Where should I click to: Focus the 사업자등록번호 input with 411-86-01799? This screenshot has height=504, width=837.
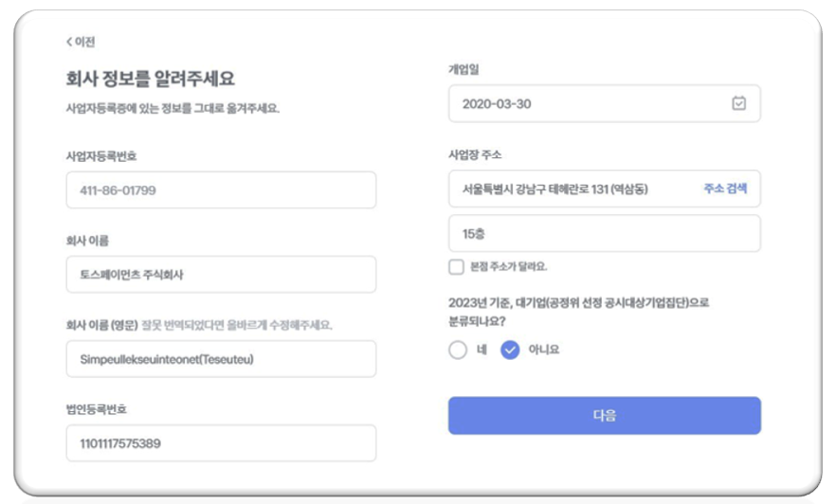(221, 190)
